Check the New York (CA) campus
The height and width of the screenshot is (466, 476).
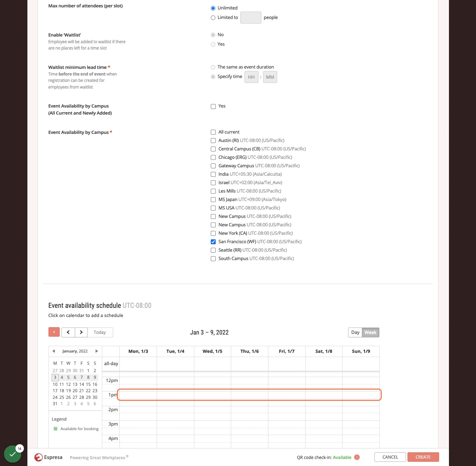[213, 233]
